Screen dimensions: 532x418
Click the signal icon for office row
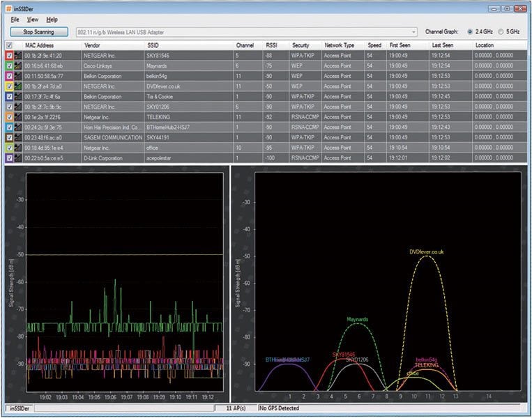coord(17,148)
